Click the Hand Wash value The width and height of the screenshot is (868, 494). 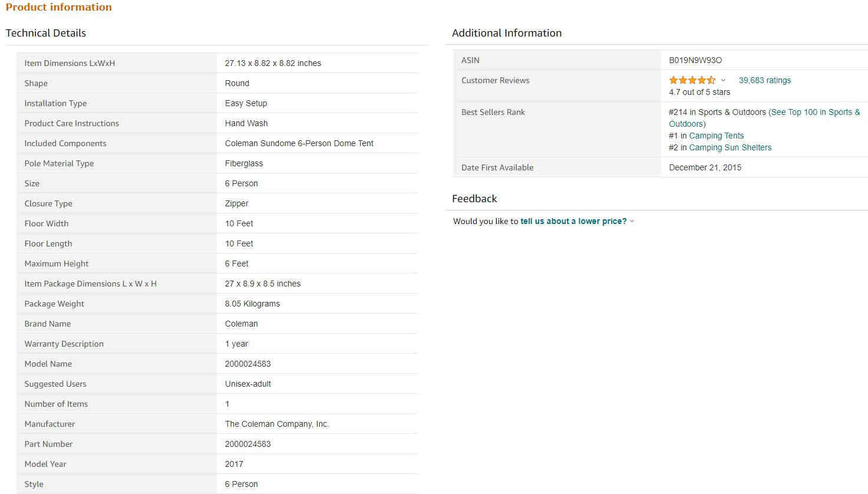coord(246,123)
